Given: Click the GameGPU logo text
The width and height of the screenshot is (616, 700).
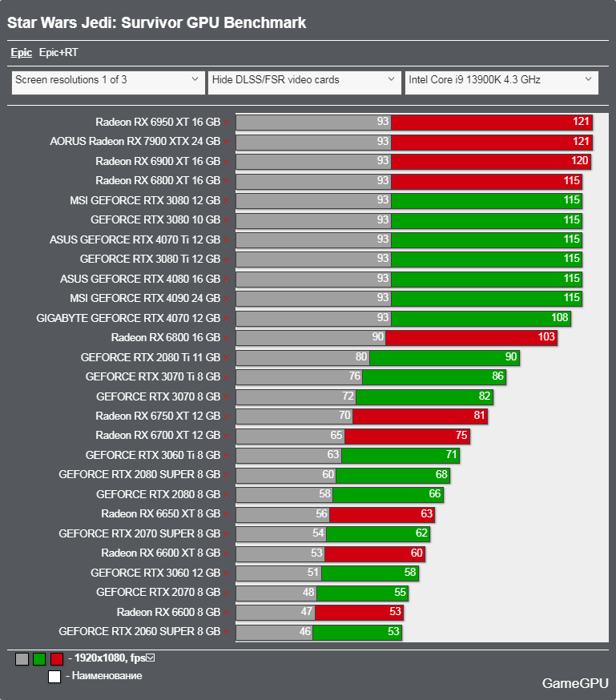Looking at the screenshot, I should coord(575,683).
